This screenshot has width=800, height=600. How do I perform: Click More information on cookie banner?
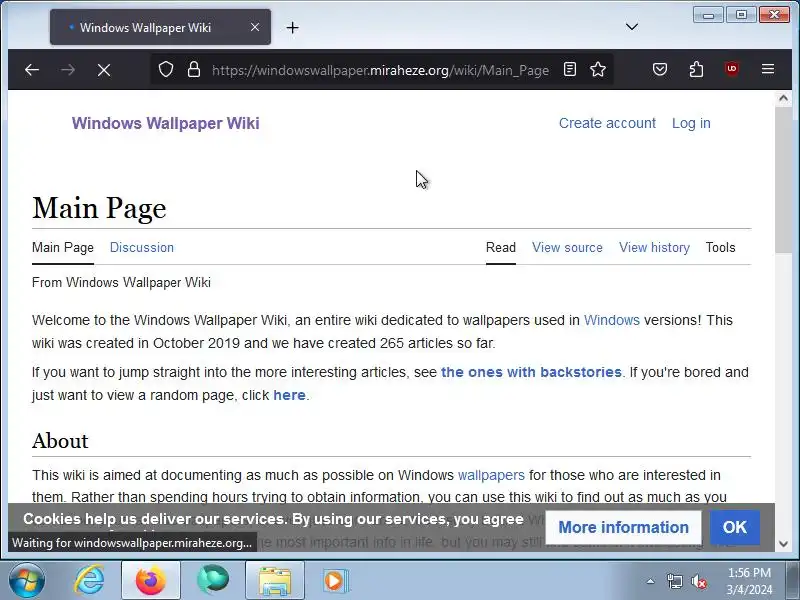[x=623, y=527]
